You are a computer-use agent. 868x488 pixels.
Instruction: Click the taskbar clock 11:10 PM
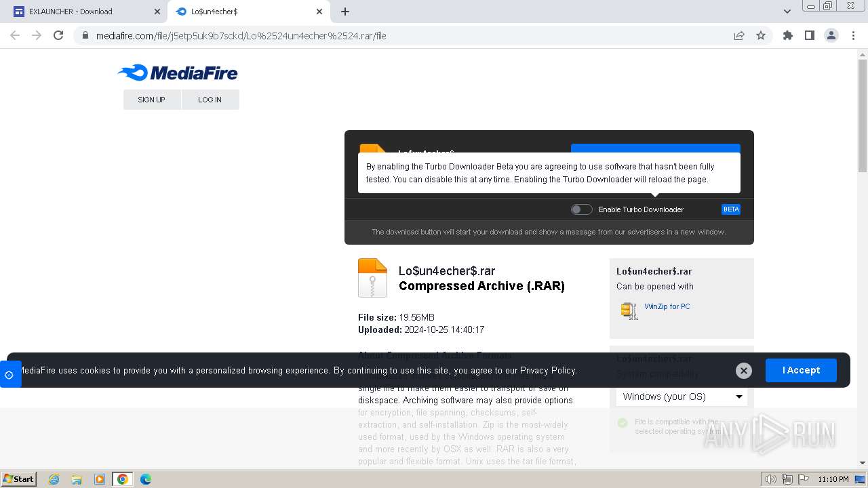[x=833, y=479]
